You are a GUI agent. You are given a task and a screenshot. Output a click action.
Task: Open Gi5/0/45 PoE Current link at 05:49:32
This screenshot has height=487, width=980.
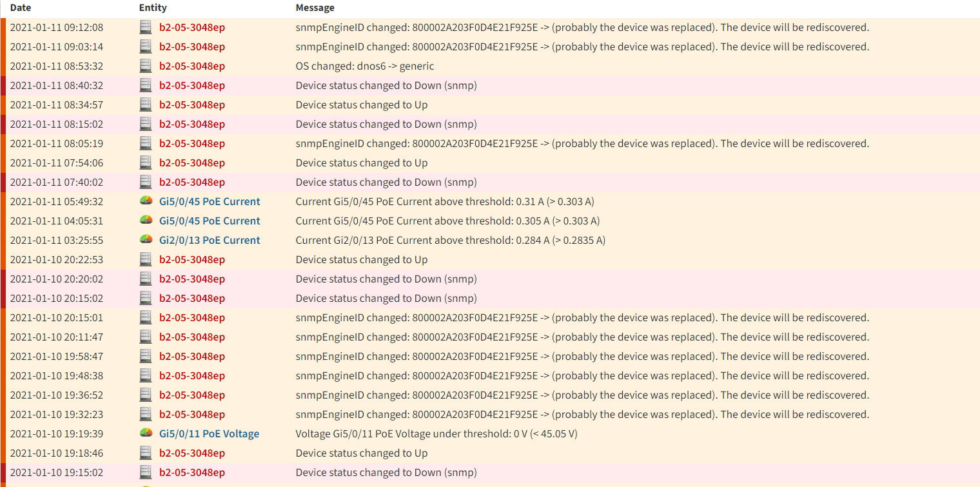click(x=210, y=201)
